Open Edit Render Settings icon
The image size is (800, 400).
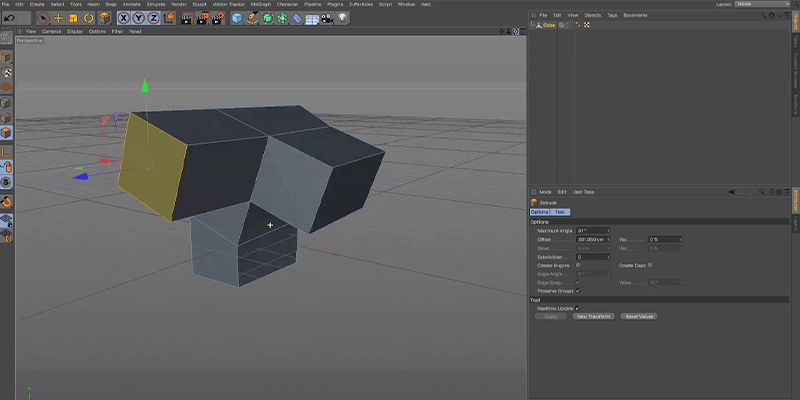pyautogui.click(x=218, y=19)
